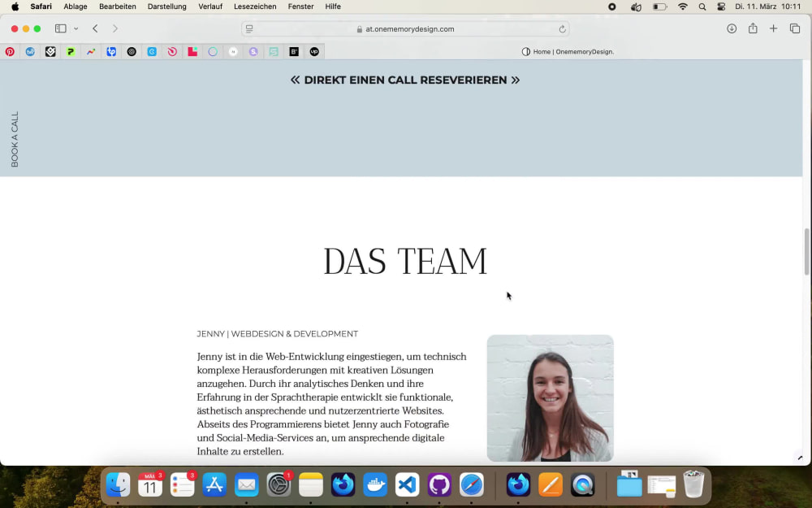Open Spotlight search

pos(702,7)
